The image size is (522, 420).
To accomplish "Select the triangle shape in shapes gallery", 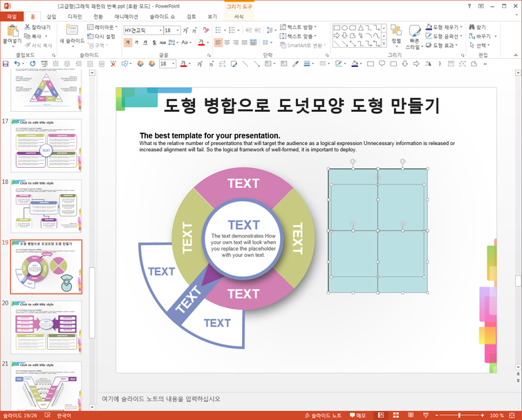I will tap(361, 28).
